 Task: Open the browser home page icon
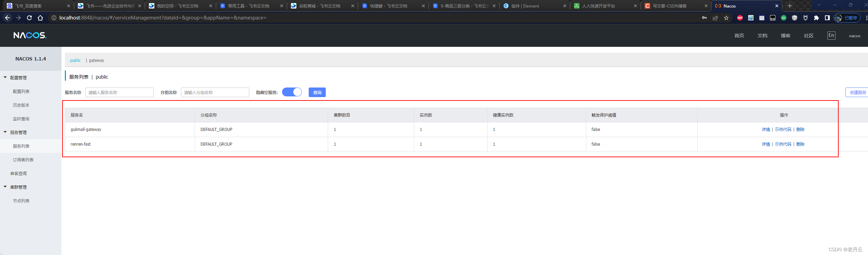click(x=40, y=18)
